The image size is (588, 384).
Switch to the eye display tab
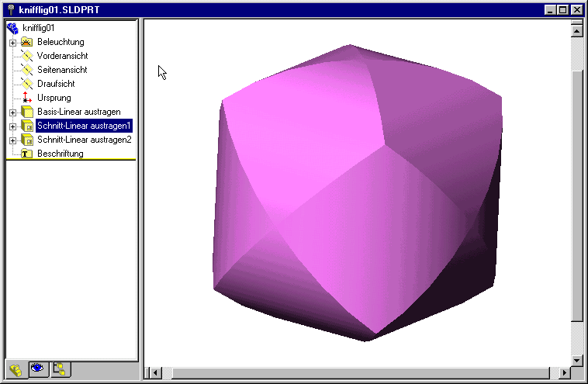37,369
